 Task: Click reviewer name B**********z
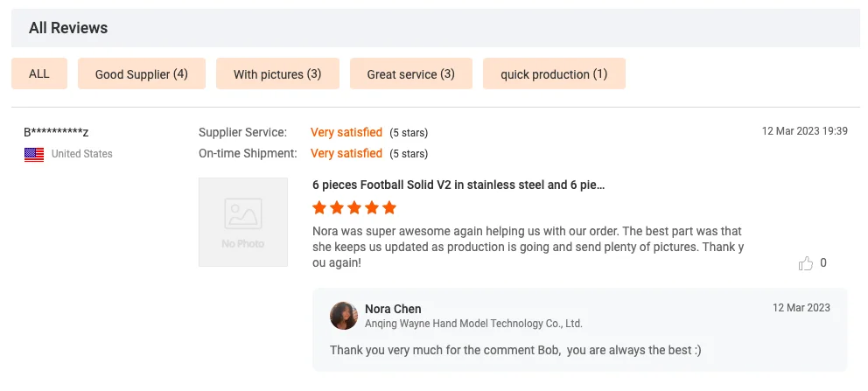coord(56,132)
